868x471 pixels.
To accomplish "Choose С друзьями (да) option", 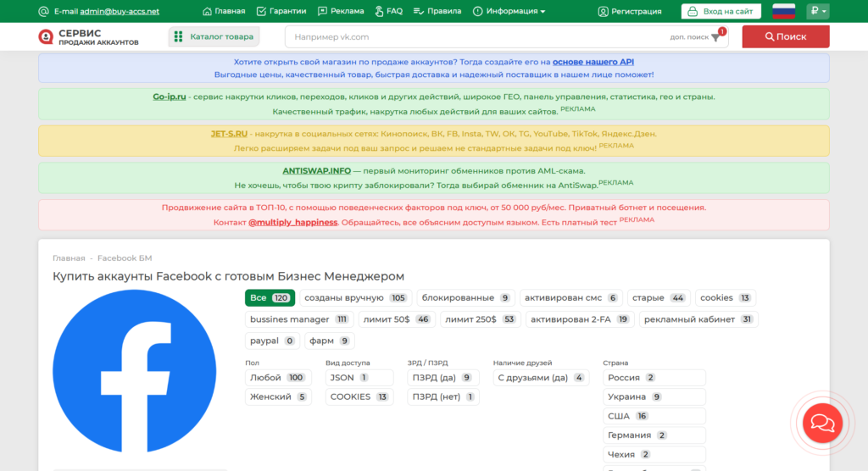I will click(541, 378).
